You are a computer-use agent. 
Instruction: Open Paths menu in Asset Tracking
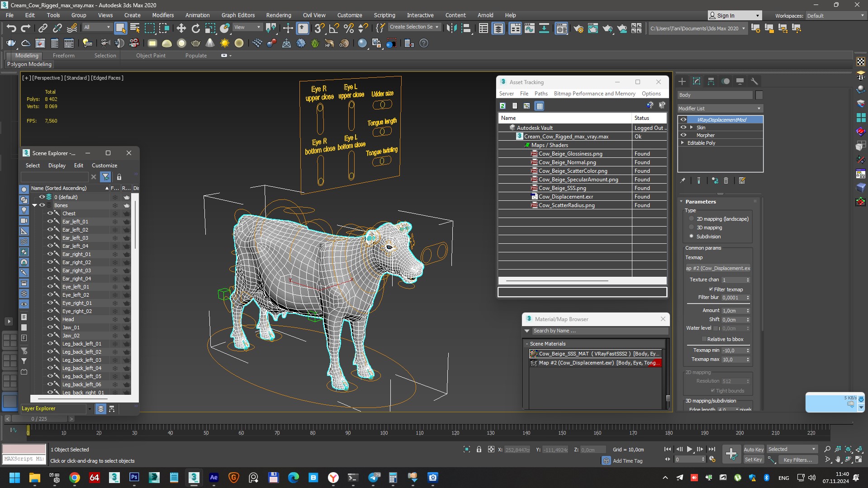click(541, 94)
